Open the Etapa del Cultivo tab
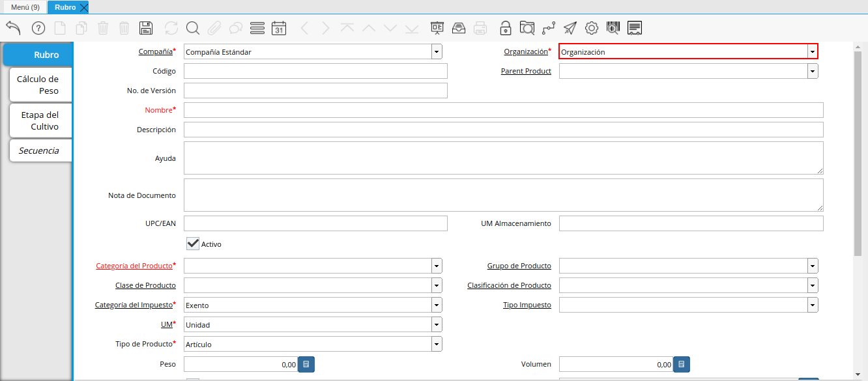The width and height of the screenshot is (868, 381). click(x=40, y=120)
